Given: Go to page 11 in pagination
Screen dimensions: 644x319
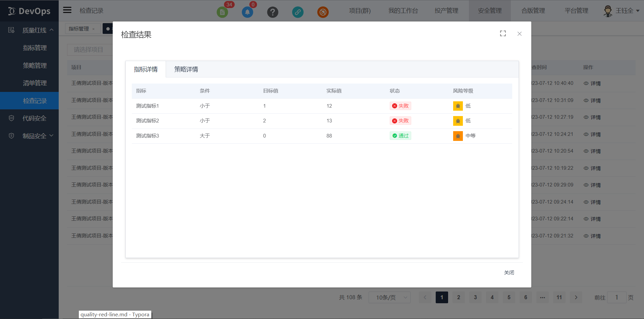Looking at the screenshot, I should (x=559, y=297).
